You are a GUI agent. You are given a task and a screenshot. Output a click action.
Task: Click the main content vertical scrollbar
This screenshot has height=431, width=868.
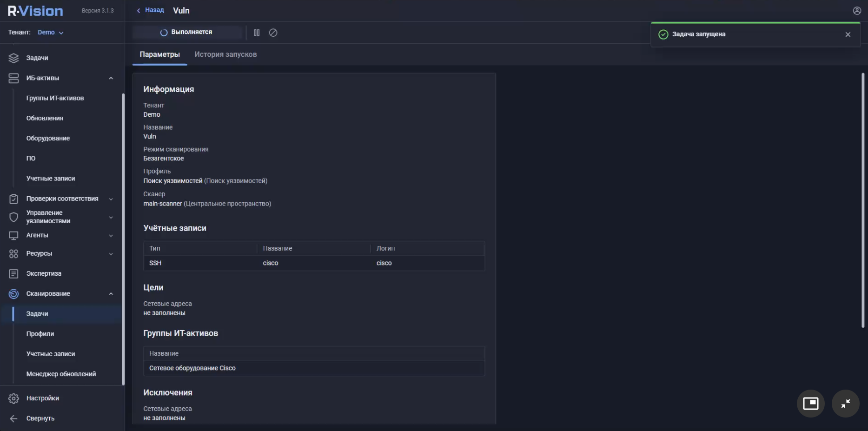863,200
